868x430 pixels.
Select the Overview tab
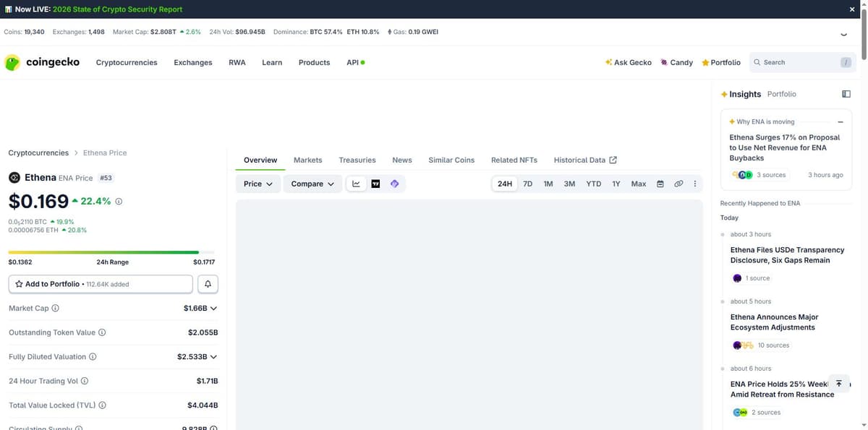[260, 160]
